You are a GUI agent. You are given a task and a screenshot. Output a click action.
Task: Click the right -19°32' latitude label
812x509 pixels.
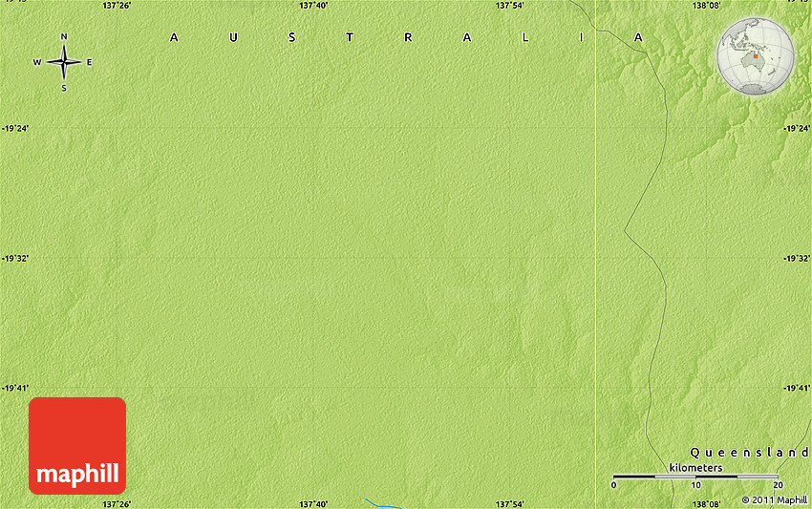click(x=797, y=258)
